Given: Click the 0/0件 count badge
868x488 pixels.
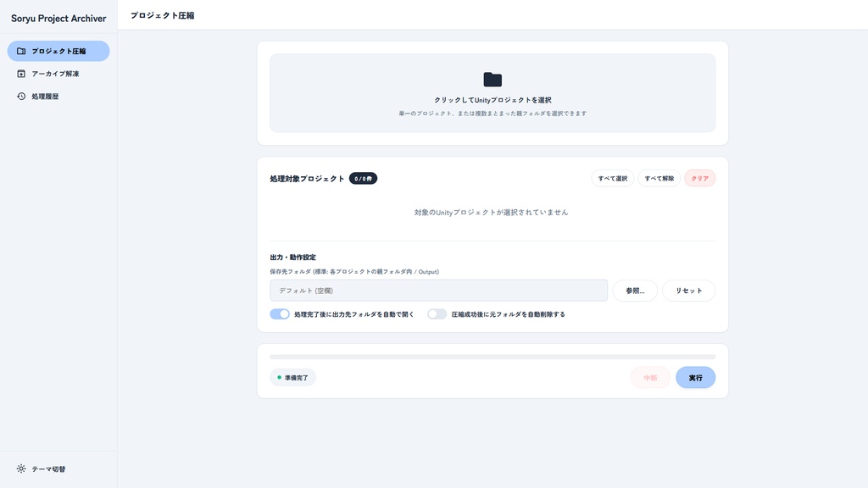Looking at the screenshot, I should (x=363, y=179).
